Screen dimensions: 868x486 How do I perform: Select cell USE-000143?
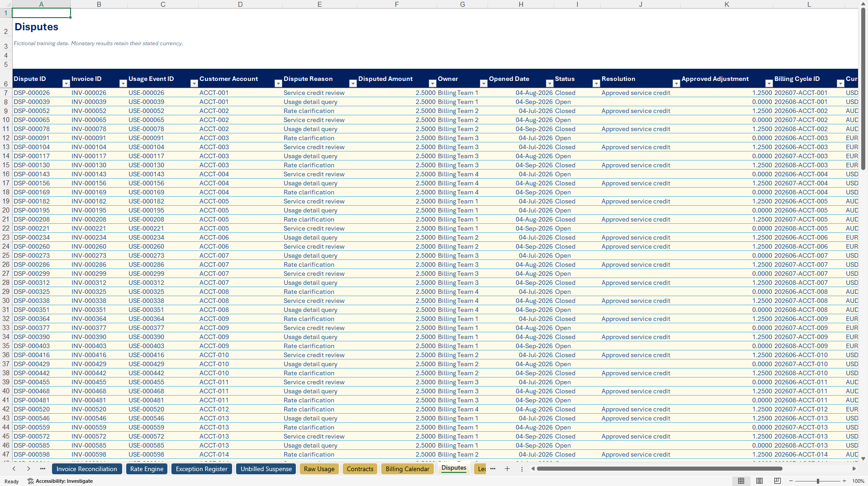pyautogui.click(x=163, y=174)
